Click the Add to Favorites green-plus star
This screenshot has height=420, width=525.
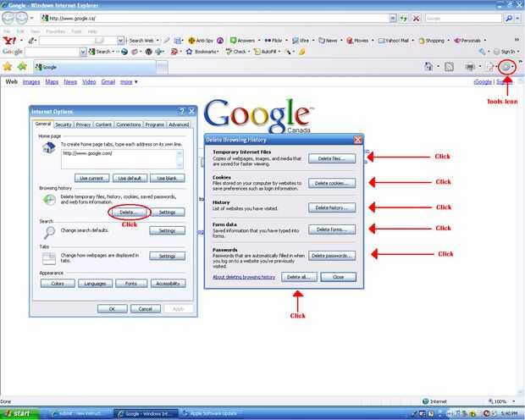[x=22, y=66]
